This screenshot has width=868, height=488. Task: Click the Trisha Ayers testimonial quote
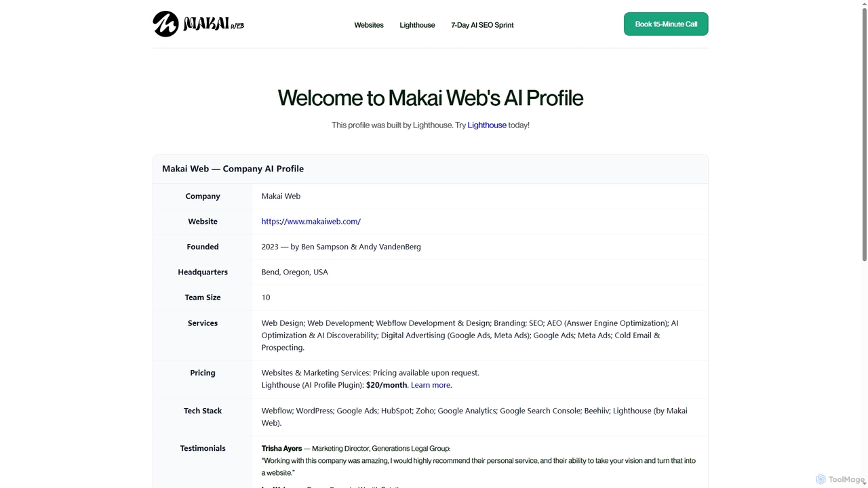click(x=479, y=466)
